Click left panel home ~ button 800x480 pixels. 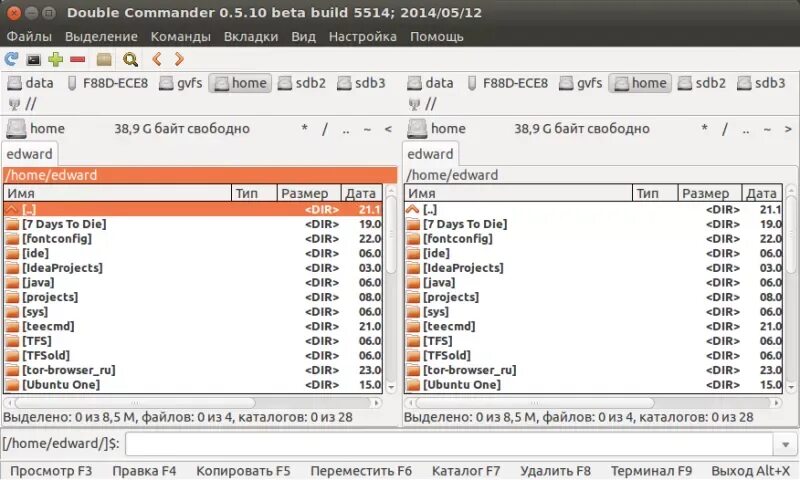tap(367, 129)
